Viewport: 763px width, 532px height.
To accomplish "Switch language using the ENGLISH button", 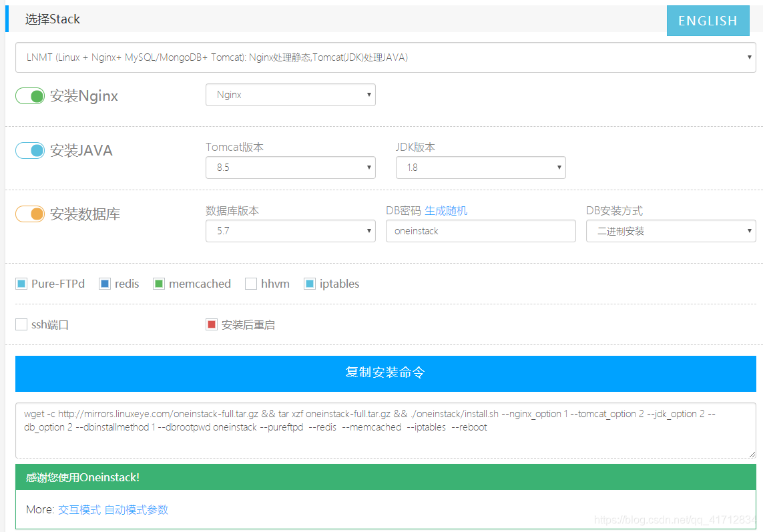I will coord(708,20).
